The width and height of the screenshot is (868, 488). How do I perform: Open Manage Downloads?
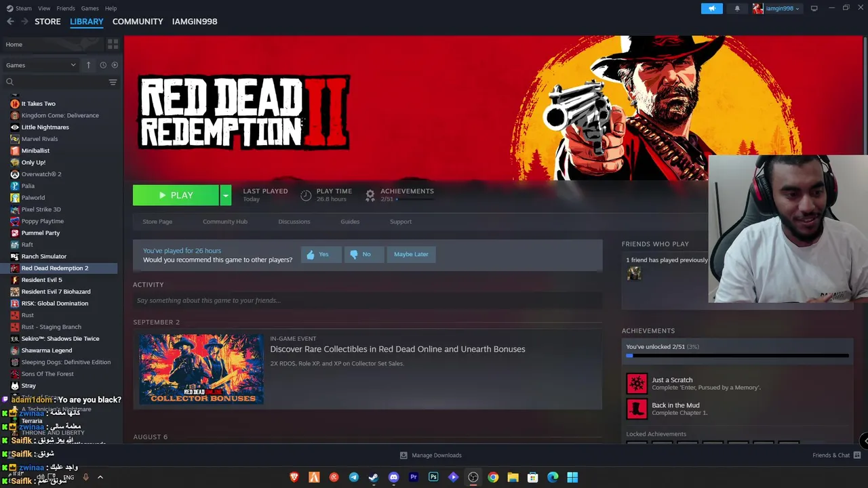(x=431, y=455)
